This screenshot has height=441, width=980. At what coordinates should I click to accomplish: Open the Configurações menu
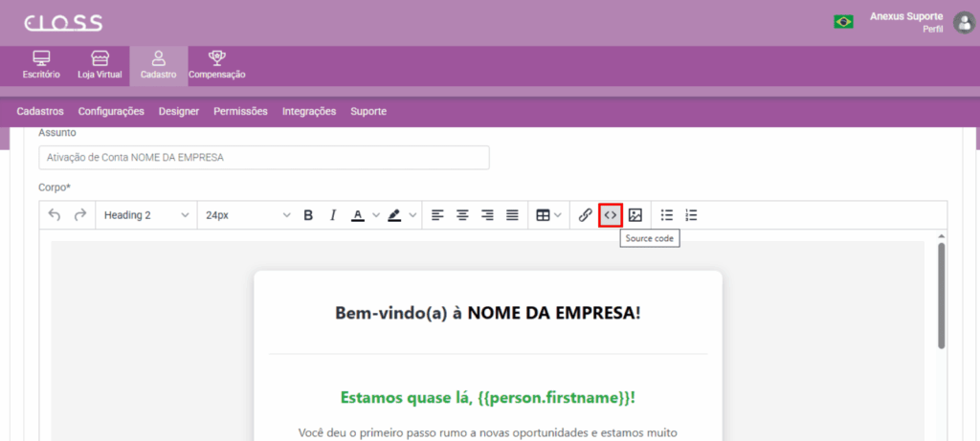[x=111, y=111]
